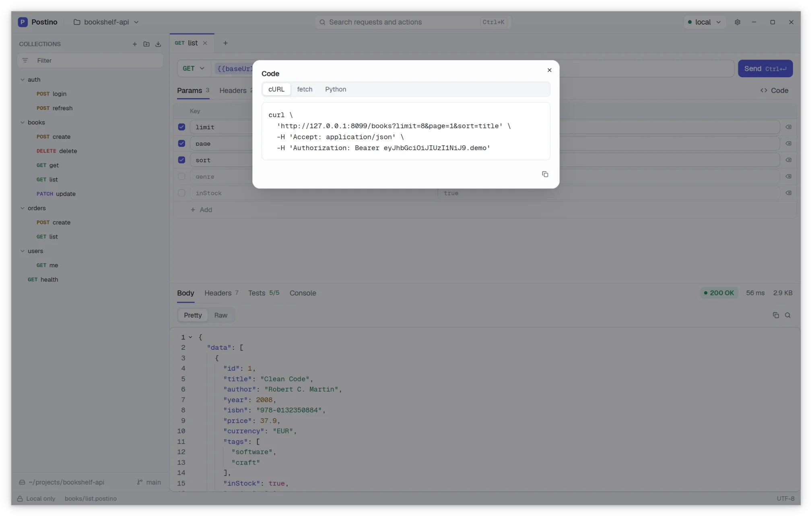Viewport: 812px width, 516px height.
Task: Close the Code dialog
Action: coord(549,70)
